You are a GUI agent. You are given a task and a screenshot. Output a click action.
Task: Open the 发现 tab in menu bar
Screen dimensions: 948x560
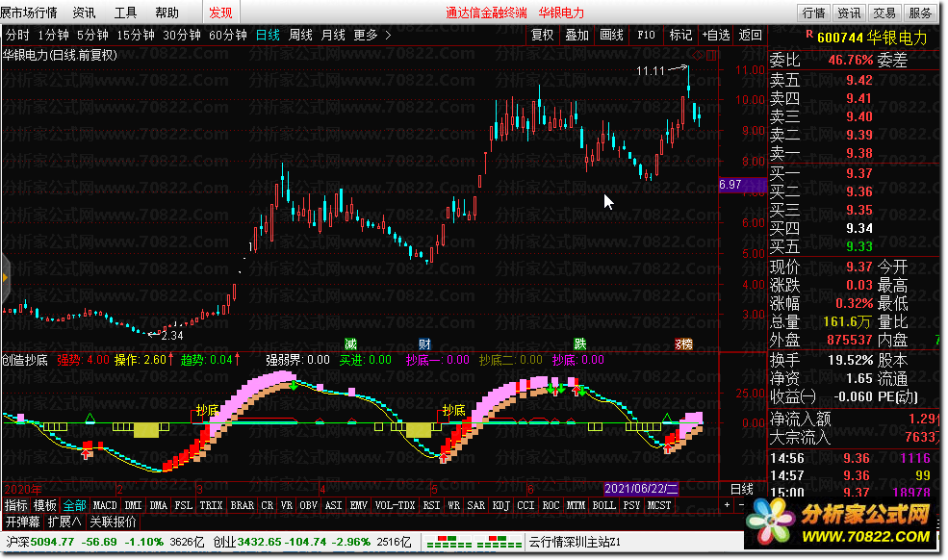click(x=220, y=13)
